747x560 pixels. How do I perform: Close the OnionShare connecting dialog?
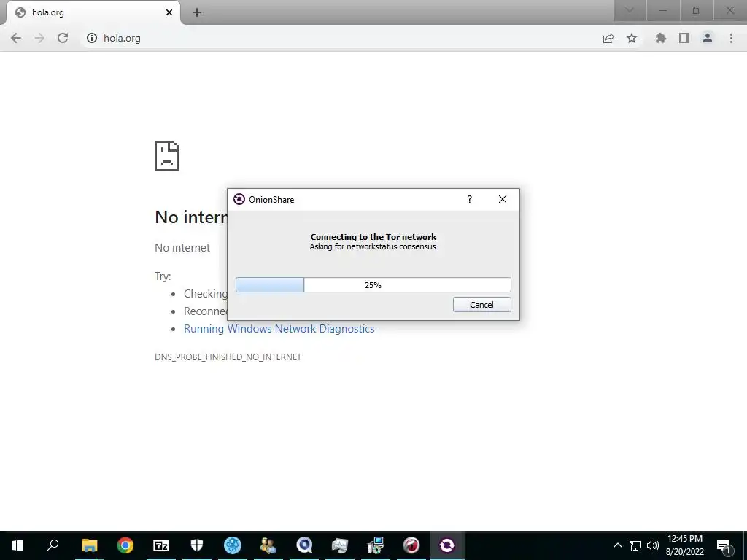pyautogui.click(x=503, y=199)
